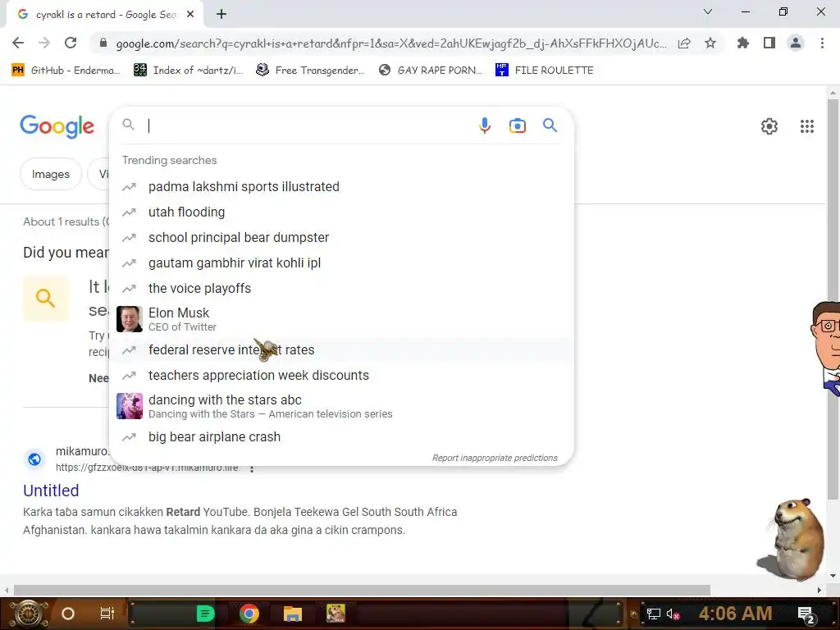This screenshot has height=630, width=840.
Task: Open Cortana circle on the taskbar
Action: (x=68, y=614)
